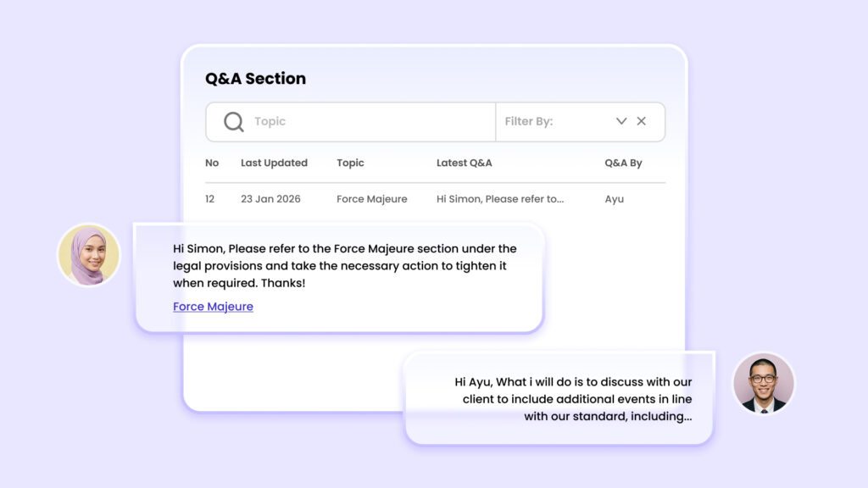Click the Q&A Section heading

click(255, 79)
